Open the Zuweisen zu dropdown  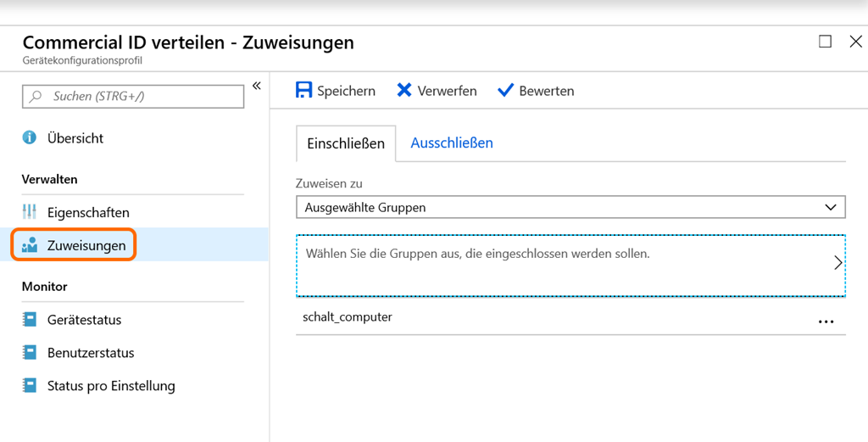[x=570, y=207]
